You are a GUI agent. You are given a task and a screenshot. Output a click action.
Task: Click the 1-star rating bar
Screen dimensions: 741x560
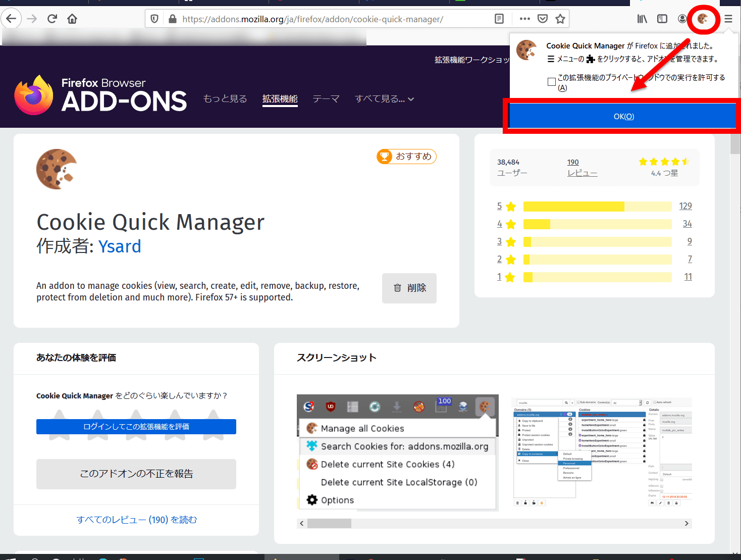tap(598, 277)
